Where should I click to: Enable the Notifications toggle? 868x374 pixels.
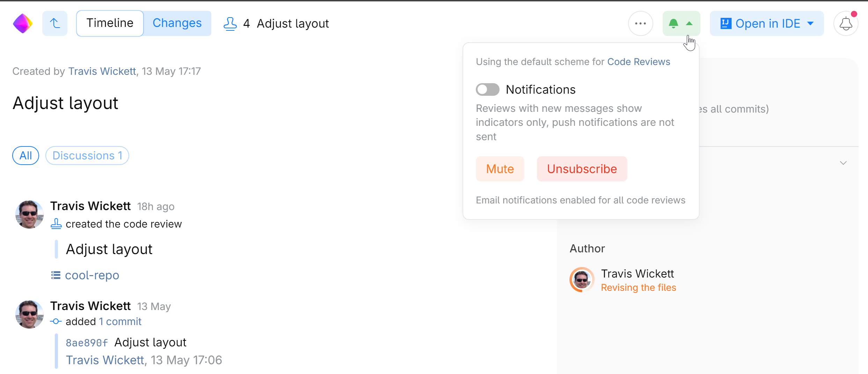(487, 89)
